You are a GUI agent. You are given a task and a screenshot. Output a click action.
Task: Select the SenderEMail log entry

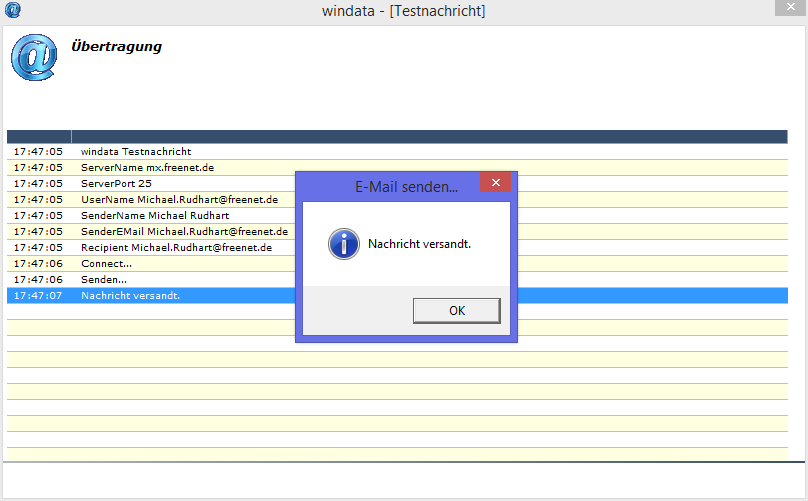point(397,231)
